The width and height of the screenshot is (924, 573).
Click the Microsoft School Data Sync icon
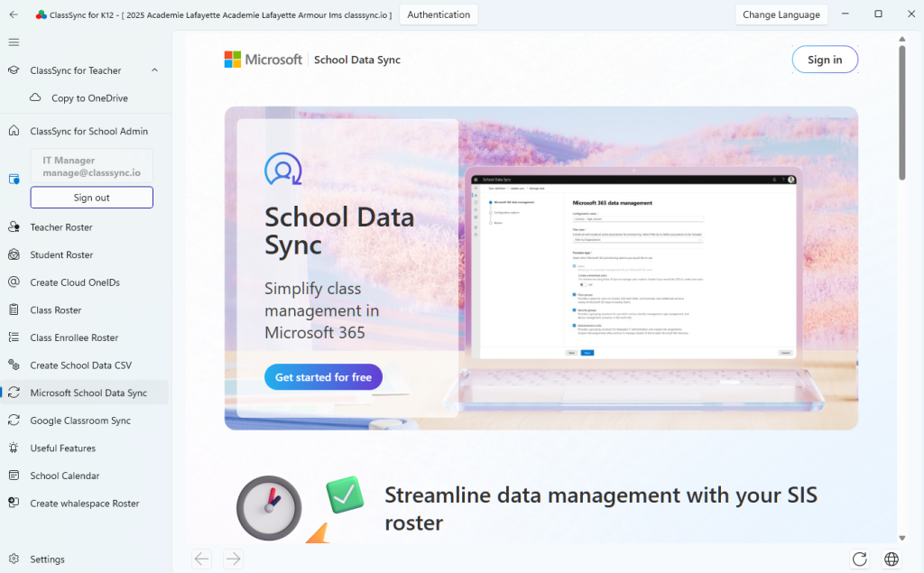point(14,393)
